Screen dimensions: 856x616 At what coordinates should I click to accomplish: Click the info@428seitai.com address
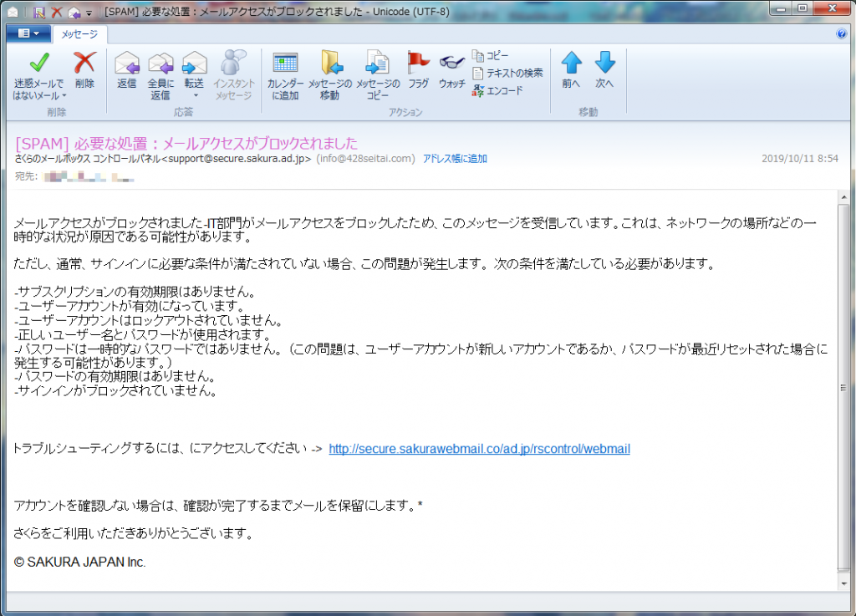coord(365,159)
